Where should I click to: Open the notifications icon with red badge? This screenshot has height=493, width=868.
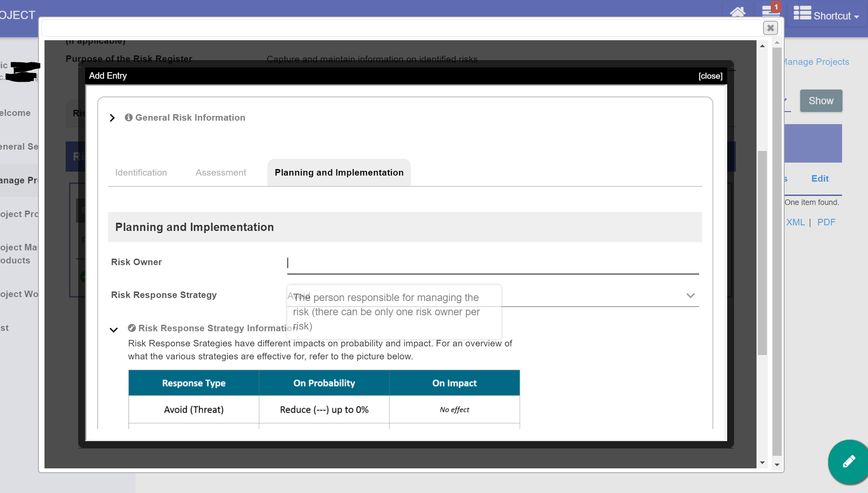pos(770,11)
